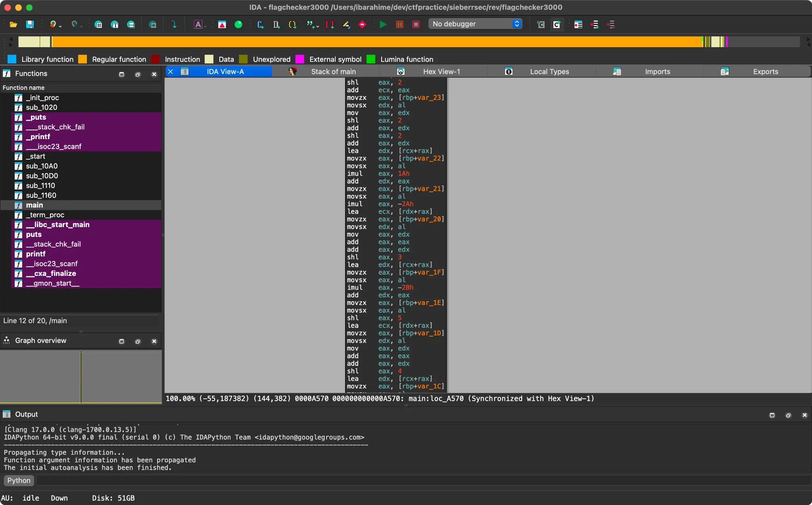This screenshot has width=812, height=505.
Task: Switch to the Hex View-1 tab
Action: pos(441,72)
